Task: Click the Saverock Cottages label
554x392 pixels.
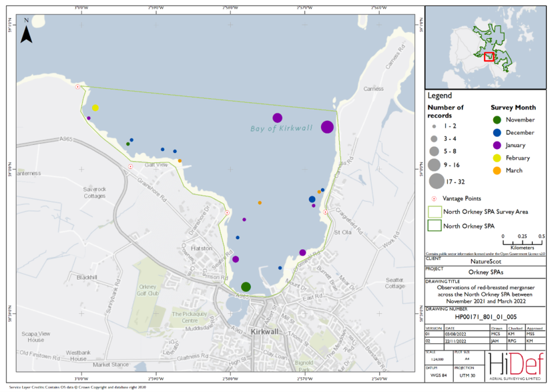Action: [94, 192]
